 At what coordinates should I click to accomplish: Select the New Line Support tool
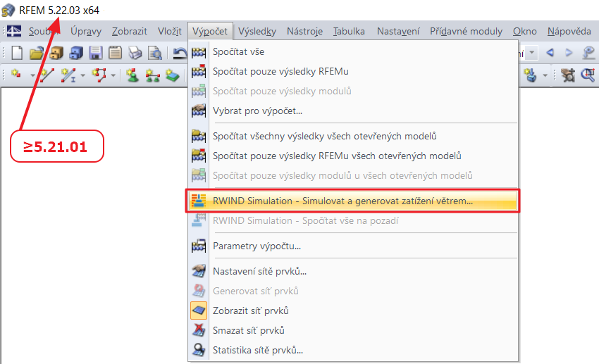click(x=152, y=75)
